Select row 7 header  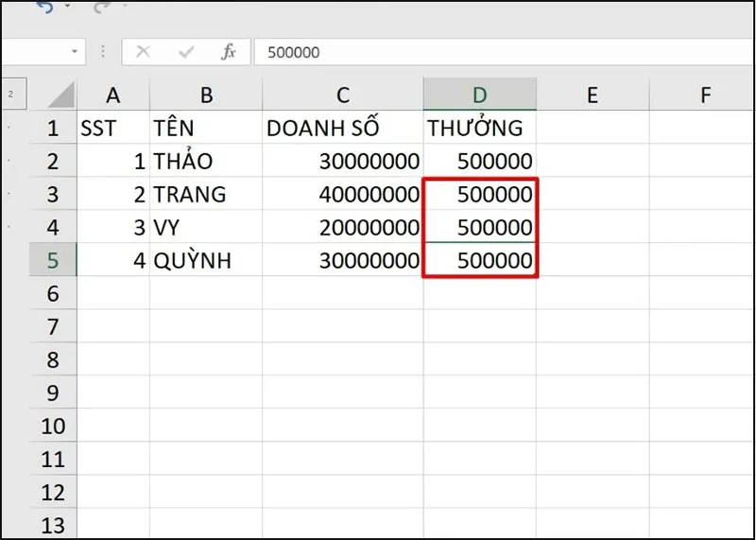[x=53, y=326]
